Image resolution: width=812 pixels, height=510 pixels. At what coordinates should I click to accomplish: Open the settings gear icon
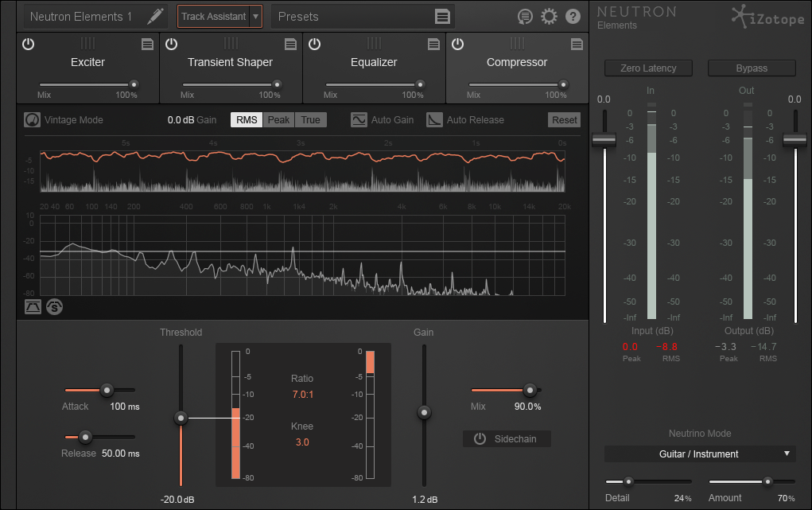click(549, 17)
